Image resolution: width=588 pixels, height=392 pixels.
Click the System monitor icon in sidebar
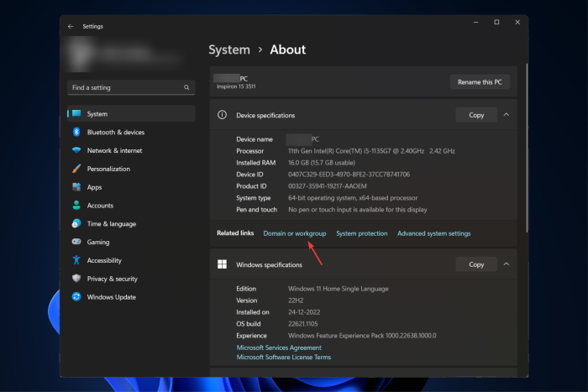tap(76, 113)
